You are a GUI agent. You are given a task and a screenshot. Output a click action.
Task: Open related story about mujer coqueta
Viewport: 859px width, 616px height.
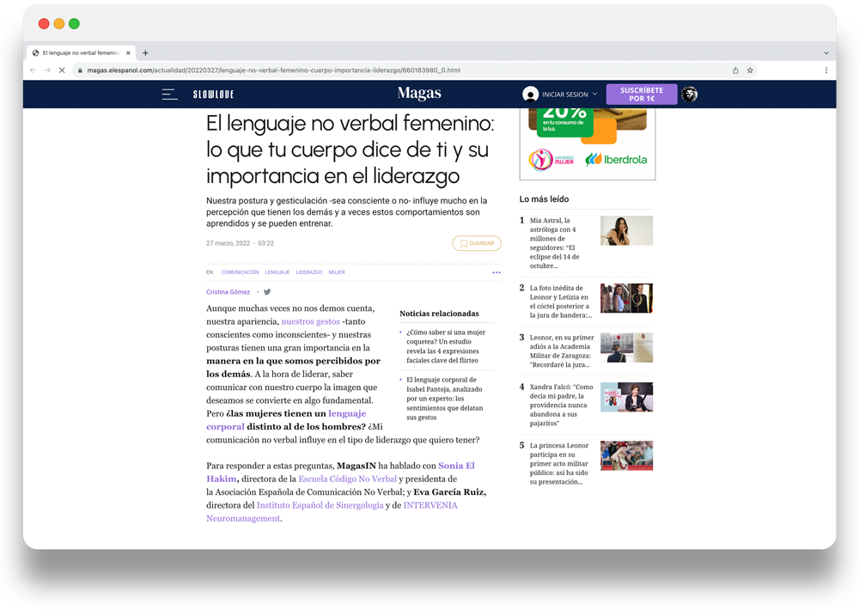click(x=446, y=346)
